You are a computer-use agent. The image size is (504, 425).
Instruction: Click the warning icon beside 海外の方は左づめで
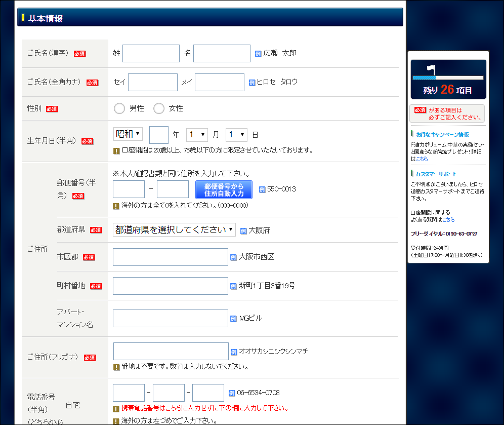pyautogui.click(x=116, y=421)
